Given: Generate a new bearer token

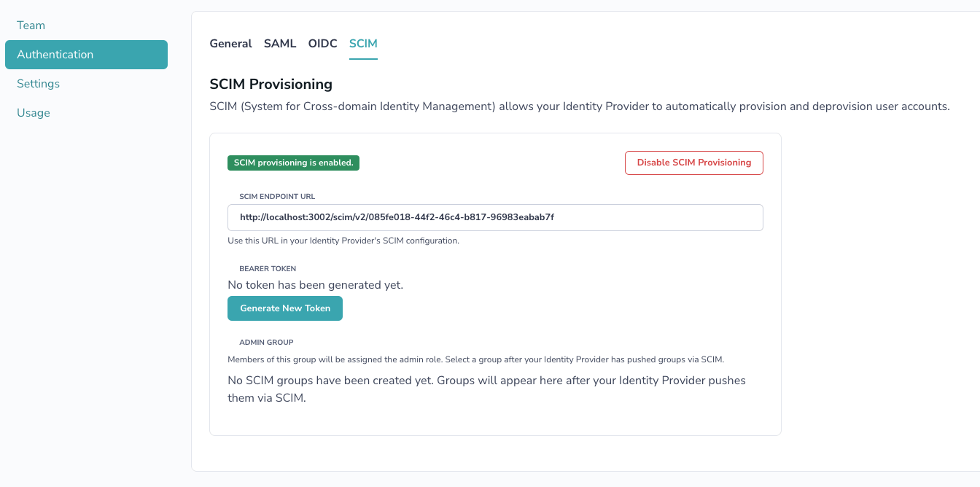Looking at the screenshot, I should tap(284, 308).
